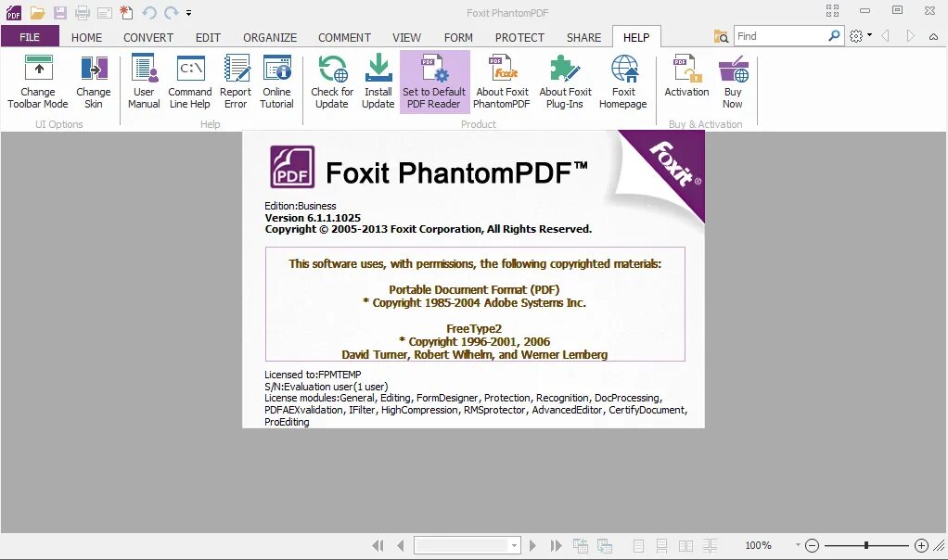The width and height of the screenshot is (948, 560).
Task: Collapse the ribbon with the chevron arrow
Action: pos(933,37)
